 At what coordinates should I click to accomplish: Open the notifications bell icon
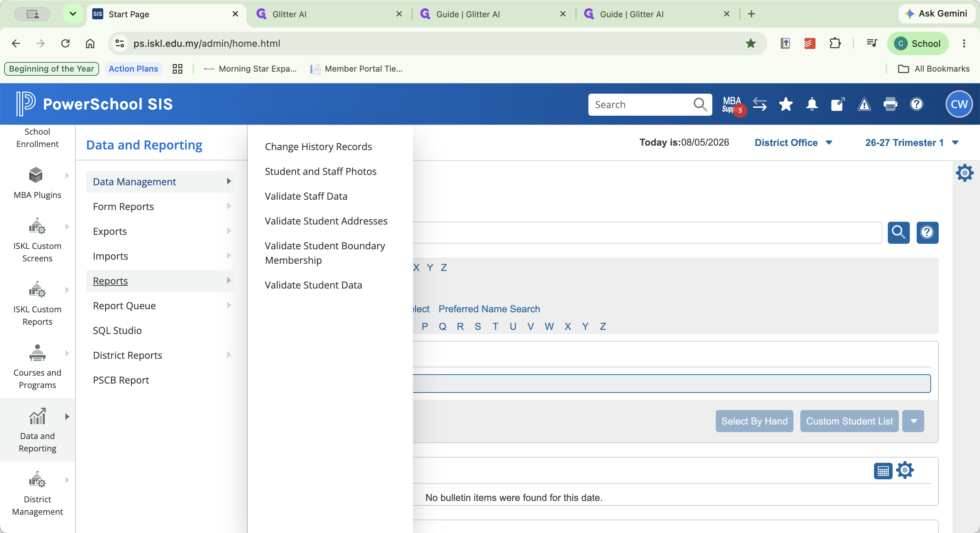point(812,104)
